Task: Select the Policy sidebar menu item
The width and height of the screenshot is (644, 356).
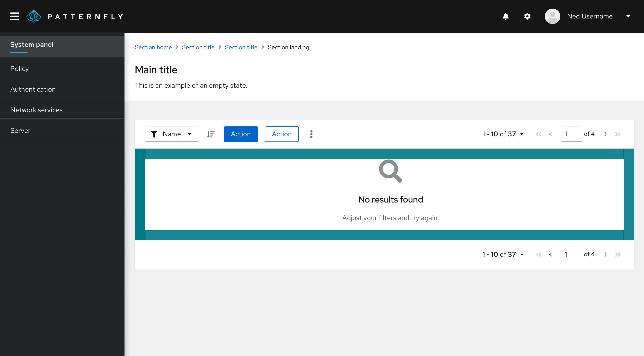Action: tap(62, 68)
